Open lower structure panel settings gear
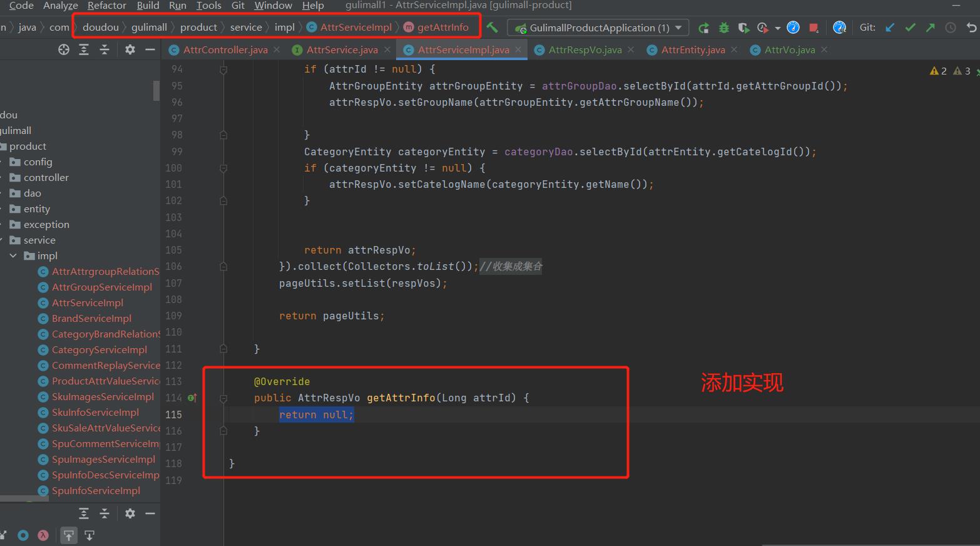 (x=130, y=513)
